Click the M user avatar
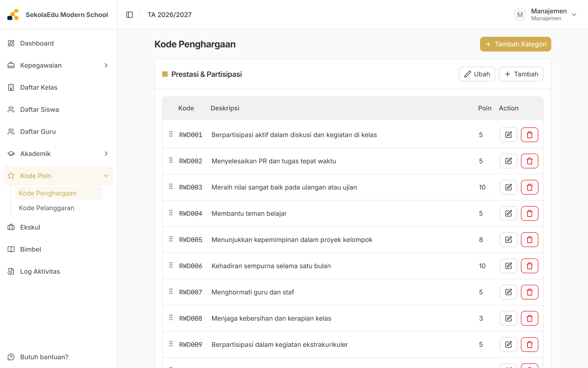 coord(520,15)
